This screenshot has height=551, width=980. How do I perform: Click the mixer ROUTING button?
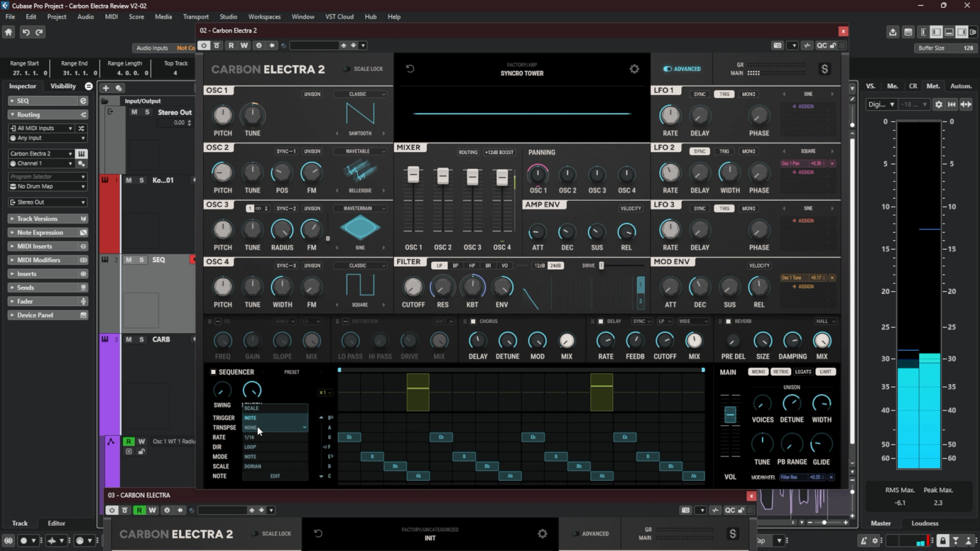click(468, 152)
